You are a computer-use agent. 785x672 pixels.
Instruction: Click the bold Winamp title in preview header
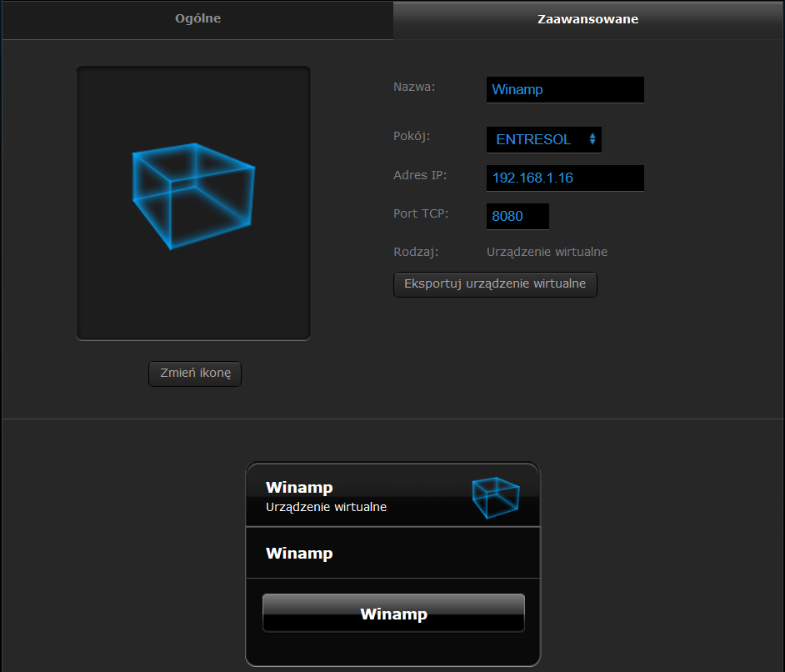[x=299, y=487]
